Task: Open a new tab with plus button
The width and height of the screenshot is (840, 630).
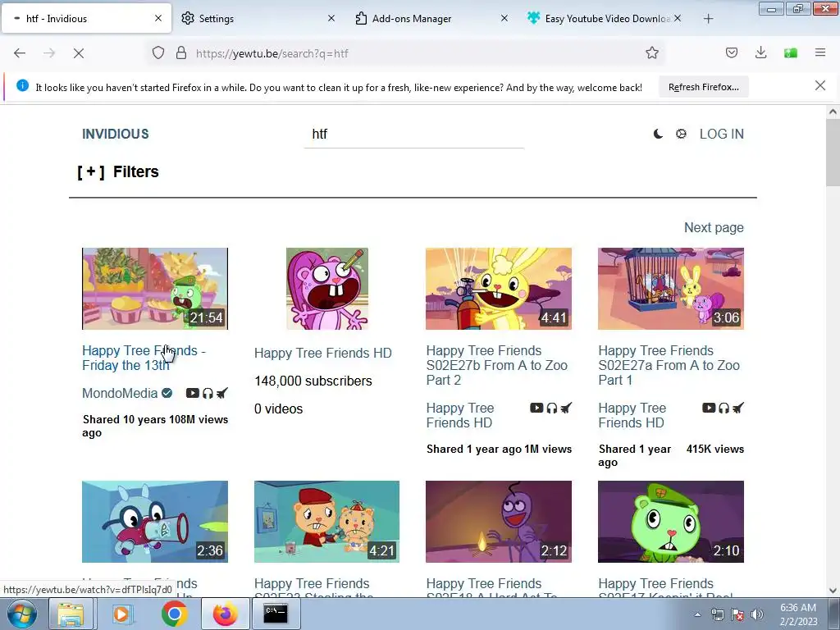Action: coord(708,19)
